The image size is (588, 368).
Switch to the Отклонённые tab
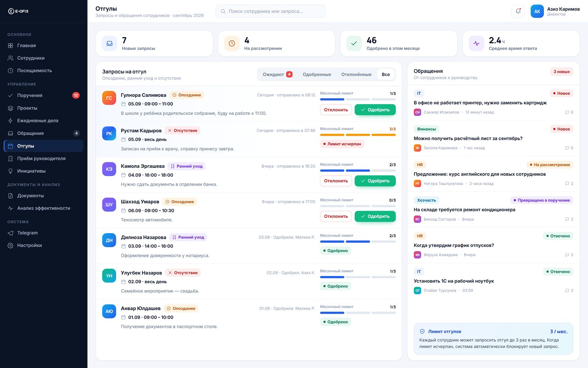pos(356,74)
